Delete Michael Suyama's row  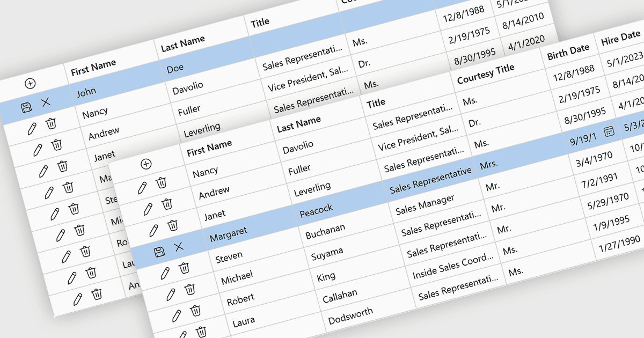pyautogui.click(x=190, y=289)
